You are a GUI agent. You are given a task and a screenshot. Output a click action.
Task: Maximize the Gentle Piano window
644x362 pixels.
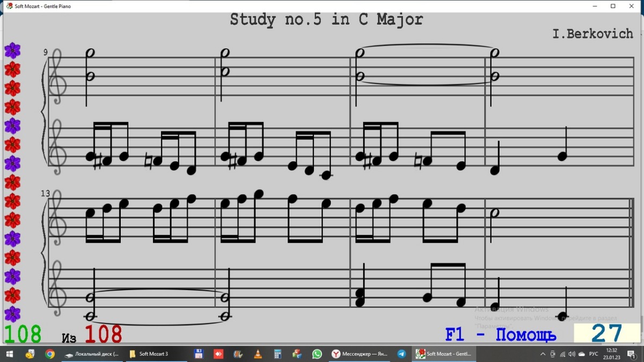click(613, 6)
